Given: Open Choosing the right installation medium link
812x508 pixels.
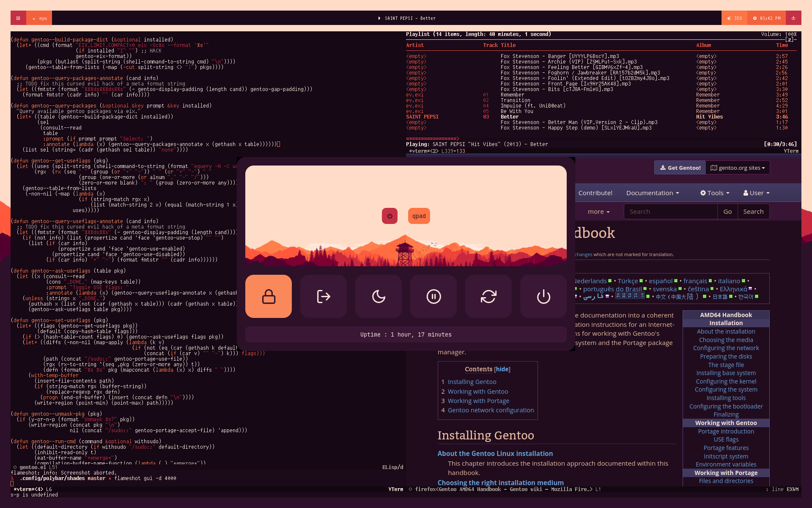Looking at the screenshot, I should point(501,483).
